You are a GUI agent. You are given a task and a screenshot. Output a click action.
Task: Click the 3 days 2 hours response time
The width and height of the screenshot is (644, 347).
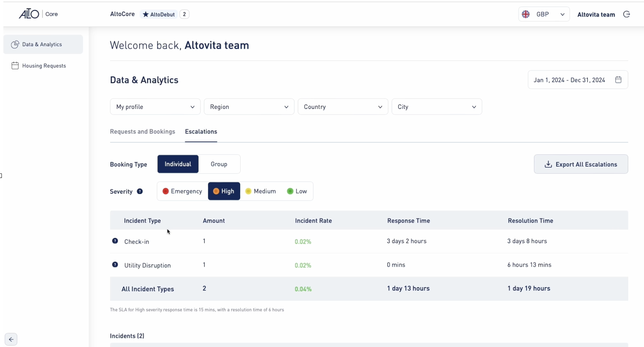(x=407, y=241)
